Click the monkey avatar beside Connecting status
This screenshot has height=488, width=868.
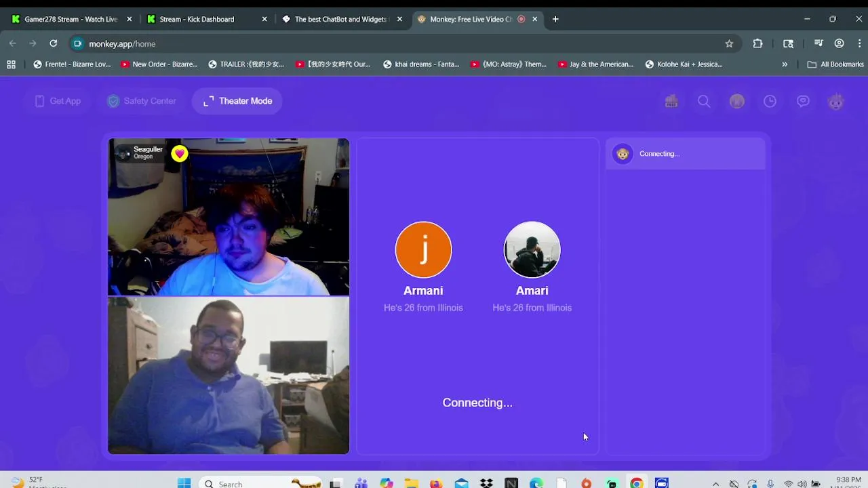click(x=623, y=154)
